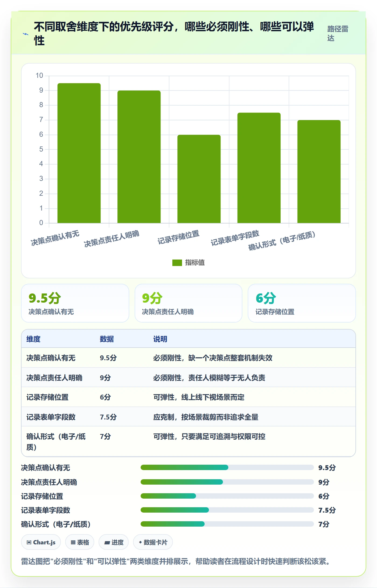Click the 记录表单字段数 bar in chart
The height and width of the screenshot is (588, 377).
click(259, 168)
